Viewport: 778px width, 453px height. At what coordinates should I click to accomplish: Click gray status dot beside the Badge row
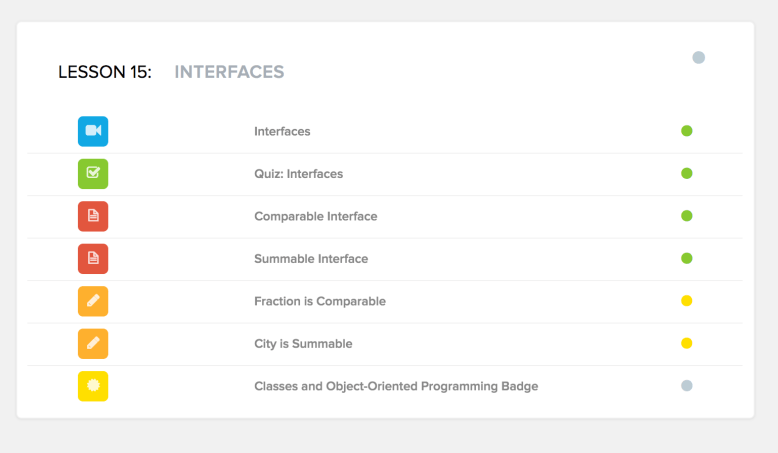[x=687, y=385]
